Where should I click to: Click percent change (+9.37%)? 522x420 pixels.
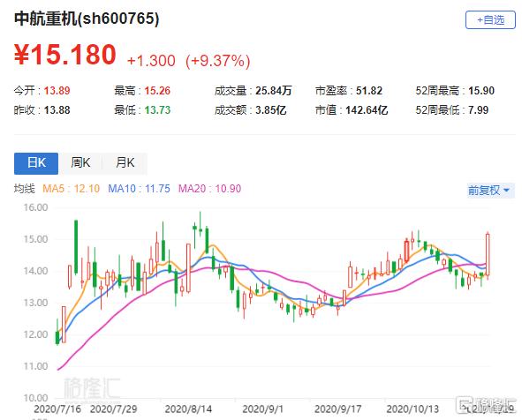[218, 61]
